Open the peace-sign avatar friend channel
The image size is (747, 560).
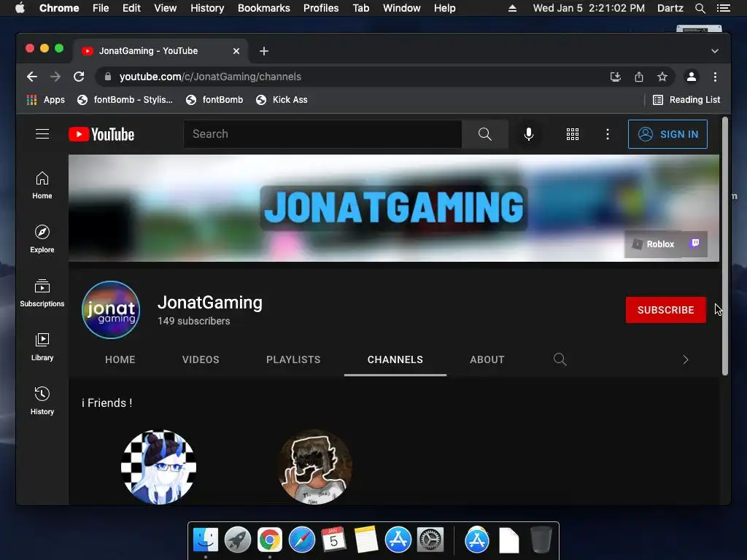coord(315,467)
